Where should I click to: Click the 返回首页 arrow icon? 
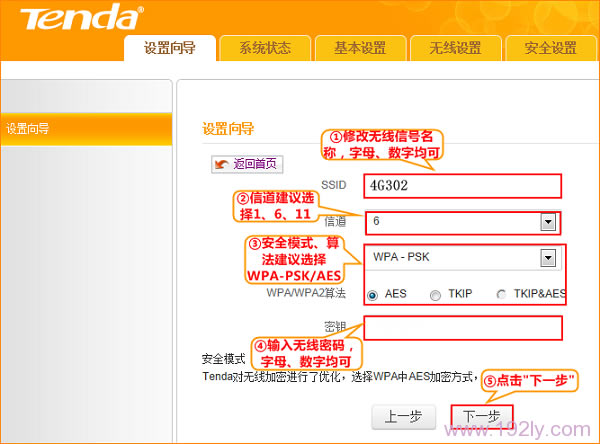[x=220, y=164]
